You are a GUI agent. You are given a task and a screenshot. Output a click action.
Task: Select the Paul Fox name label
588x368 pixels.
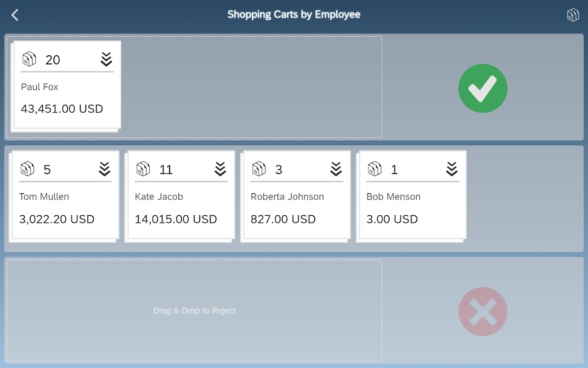click(x=40, y=87)
